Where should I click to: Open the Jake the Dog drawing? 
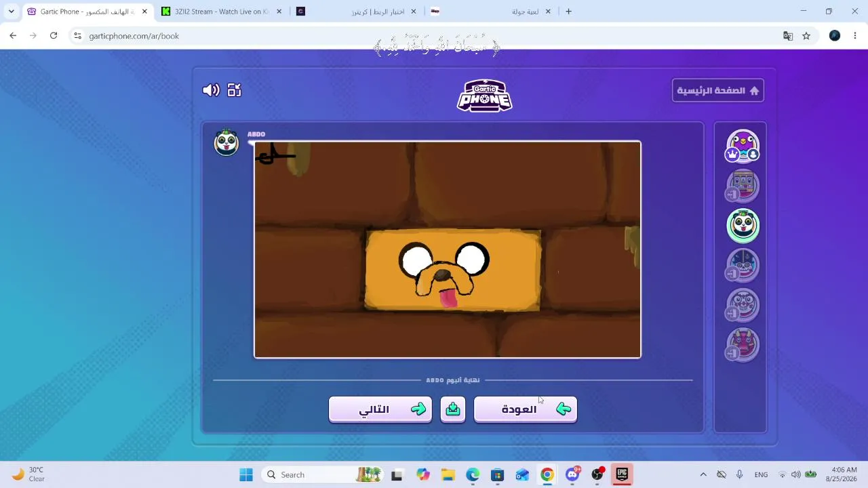tap(448, 249)
